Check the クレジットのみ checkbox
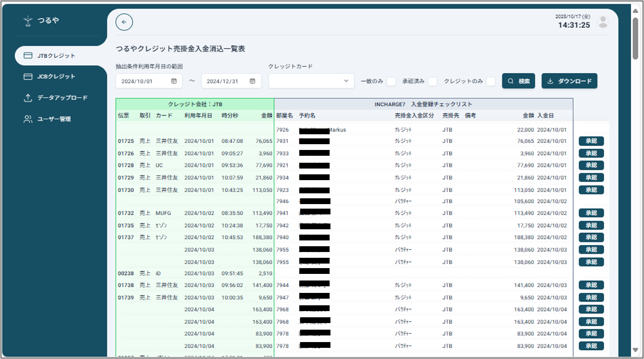Screen dimensions: 644x359 pos(490,81)
